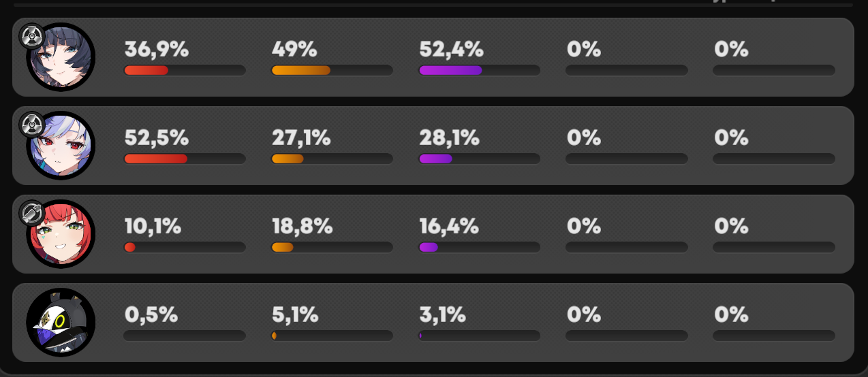Image resolution: width=868 pixels, height=377 pixels.
Task: Click attribute badge icon on dark-haired avatar
Action: [x=32, y=36]
